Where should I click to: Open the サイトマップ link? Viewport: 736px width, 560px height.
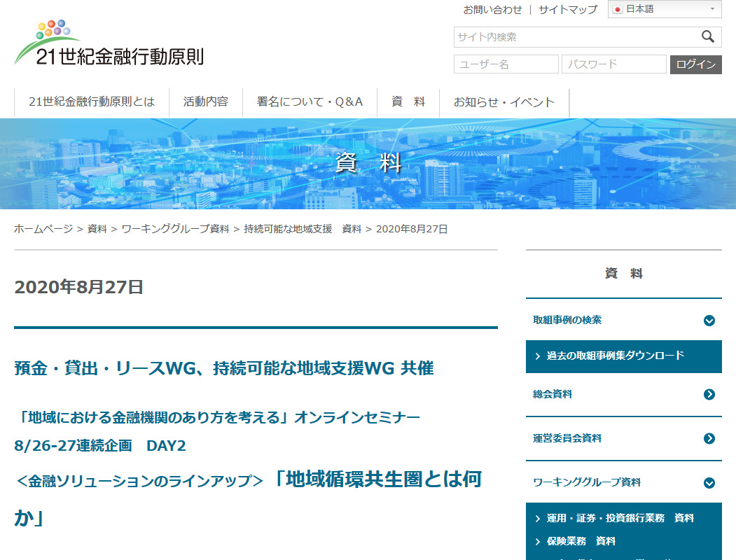pyautogui.click(x=567, y=9)
